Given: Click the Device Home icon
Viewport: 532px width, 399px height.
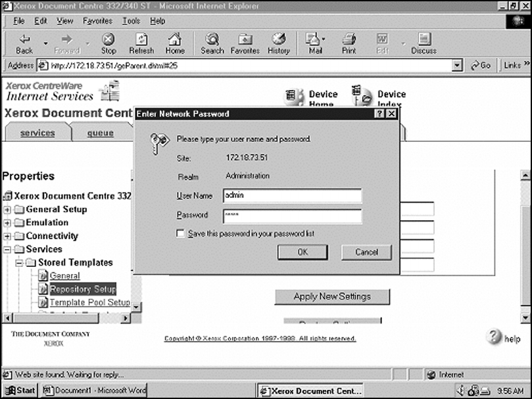Looking at the screenshot, I should tap(294, 97).
